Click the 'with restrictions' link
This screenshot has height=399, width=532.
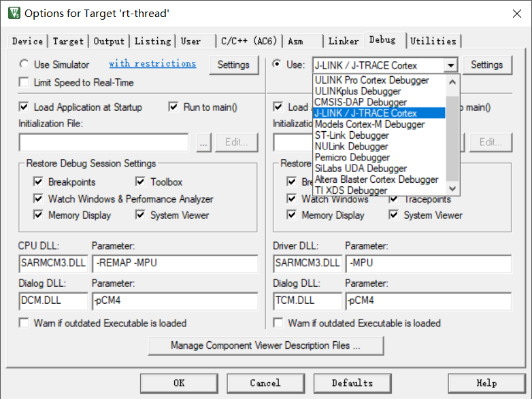[152, 64]
